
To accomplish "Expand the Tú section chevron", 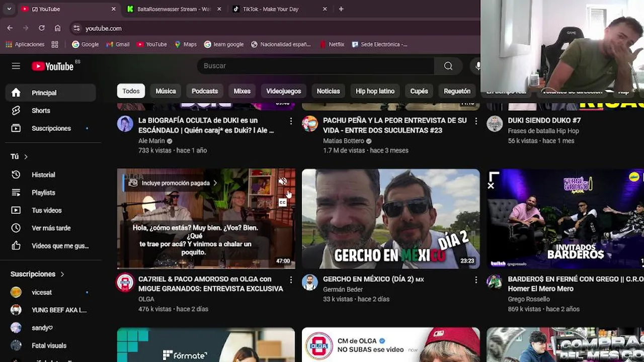I will (x=26, y=157).
